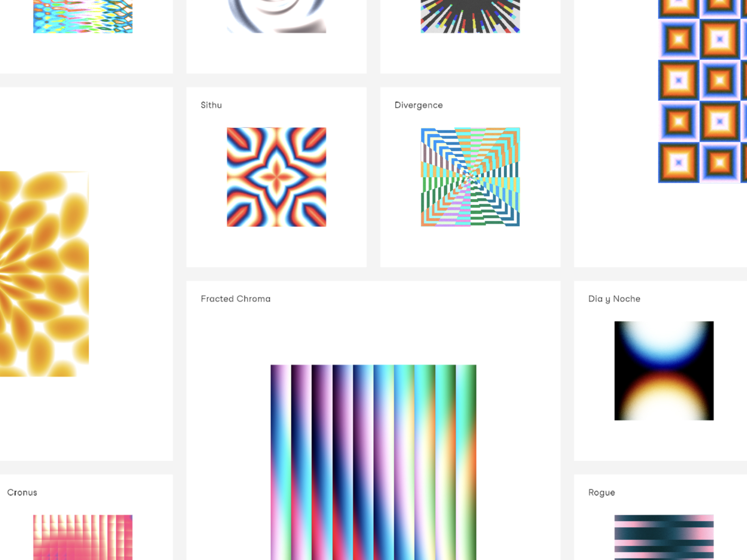Click the Divergence title text
Image resolution: width=747 pixels, height=560 pixels.
tap(418, 105)
